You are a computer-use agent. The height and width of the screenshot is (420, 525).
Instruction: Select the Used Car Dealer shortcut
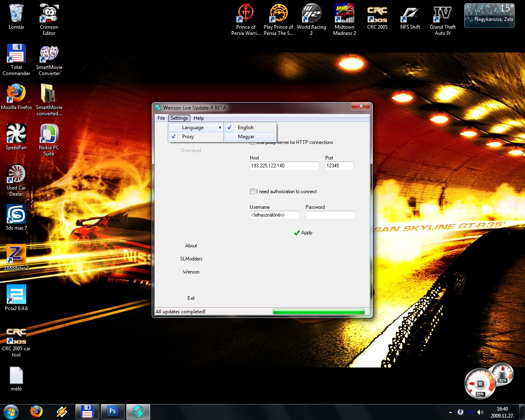tap(16, 180)
